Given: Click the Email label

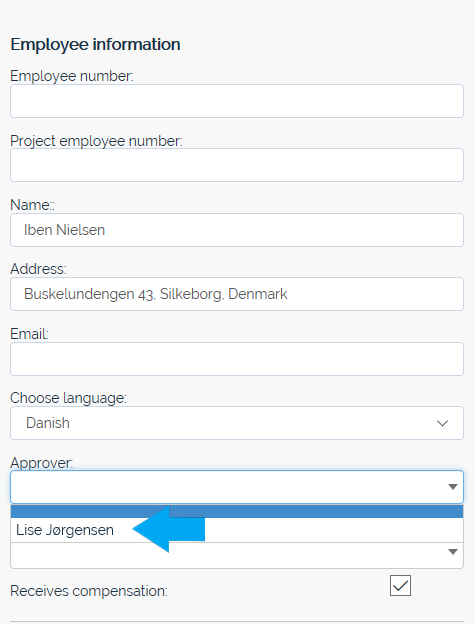Looking at the screenshot, I should click(29, 334).
